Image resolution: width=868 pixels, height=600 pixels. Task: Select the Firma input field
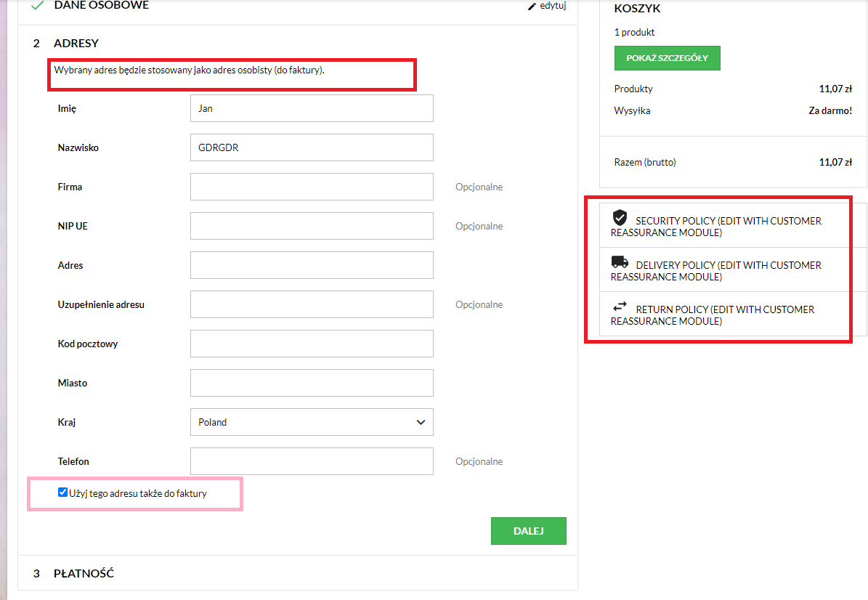[x=312, y=187]
